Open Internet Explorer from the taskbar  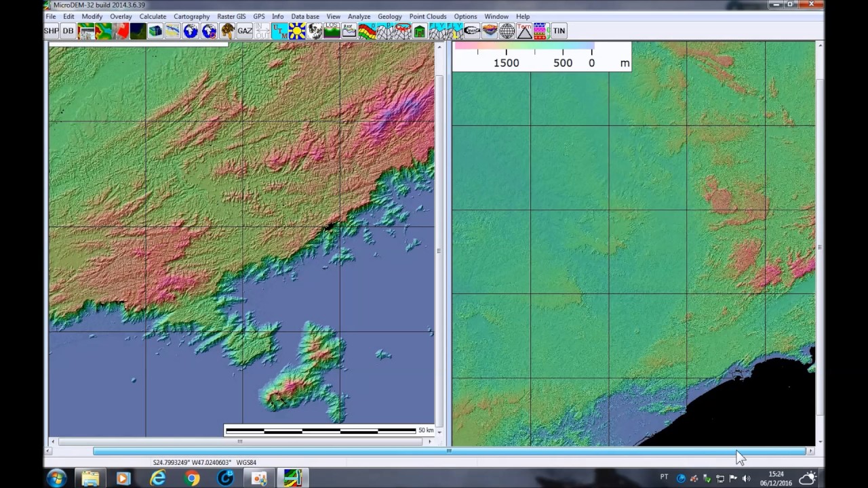tap(158, 479)
